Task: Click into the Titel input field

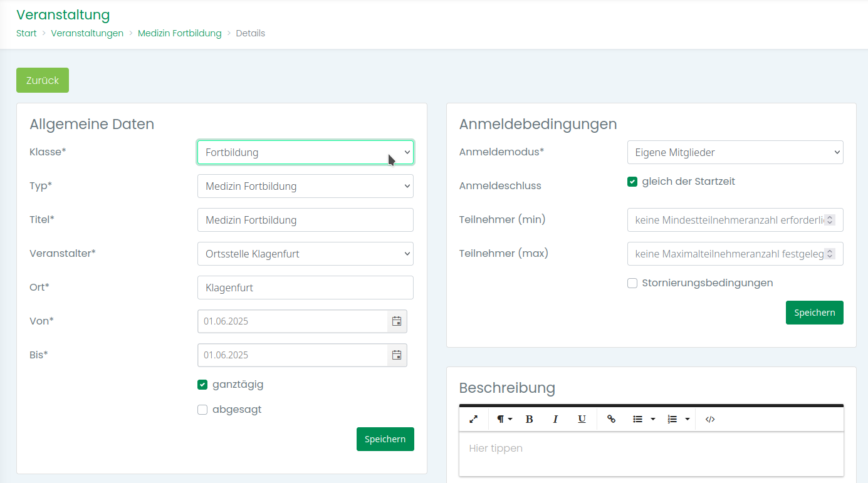Action: click(x=305, y=220)
